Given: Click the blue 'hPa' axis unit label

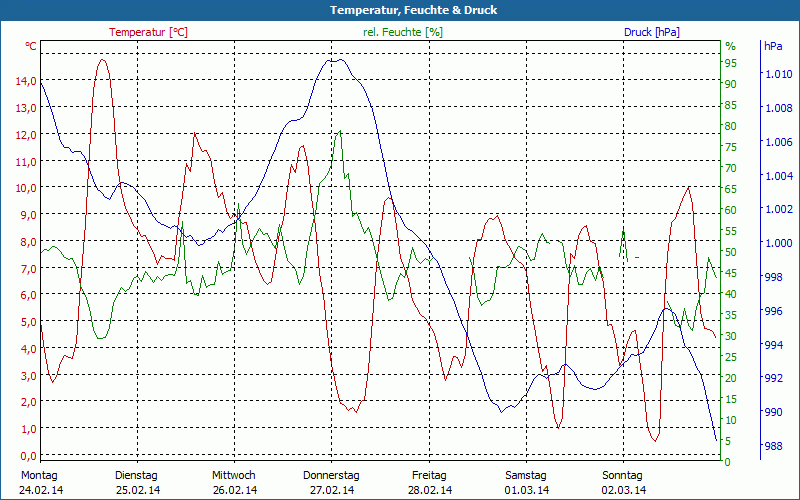Looking at the screenshot, I should [773, 46].
